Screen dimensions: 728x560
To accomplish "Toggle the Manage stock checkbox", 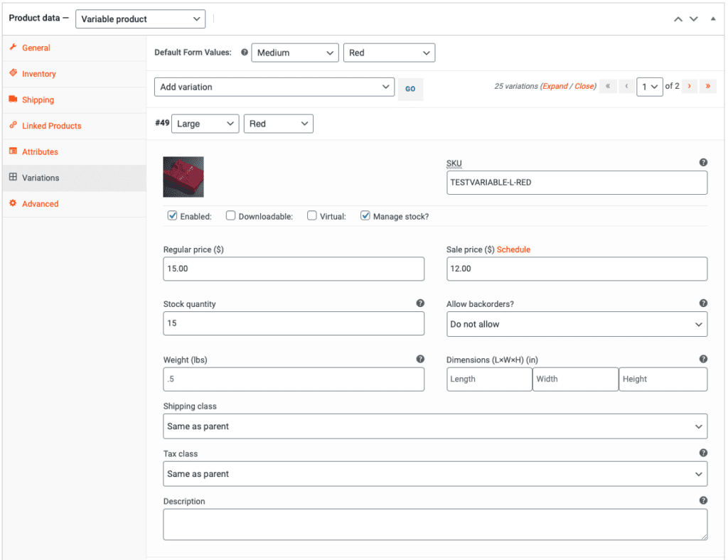I will 365,216.
